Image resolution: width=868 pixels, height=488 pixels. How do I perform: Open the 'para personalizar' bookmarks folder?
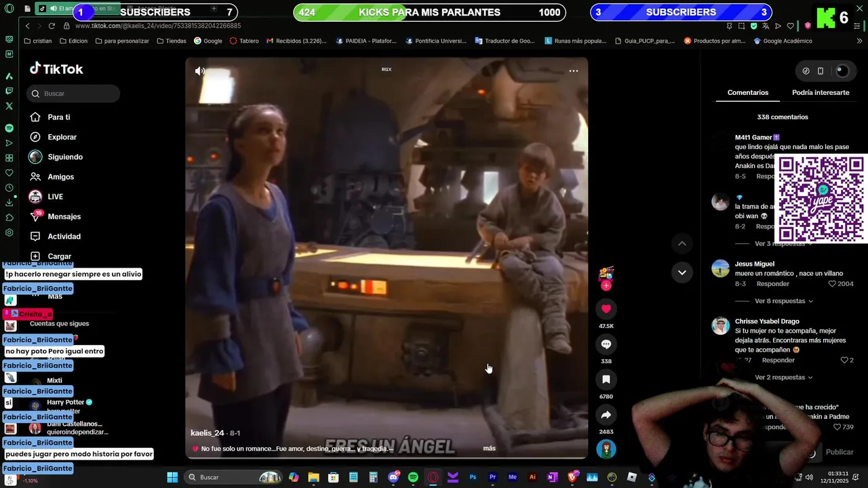pos(122,41)
